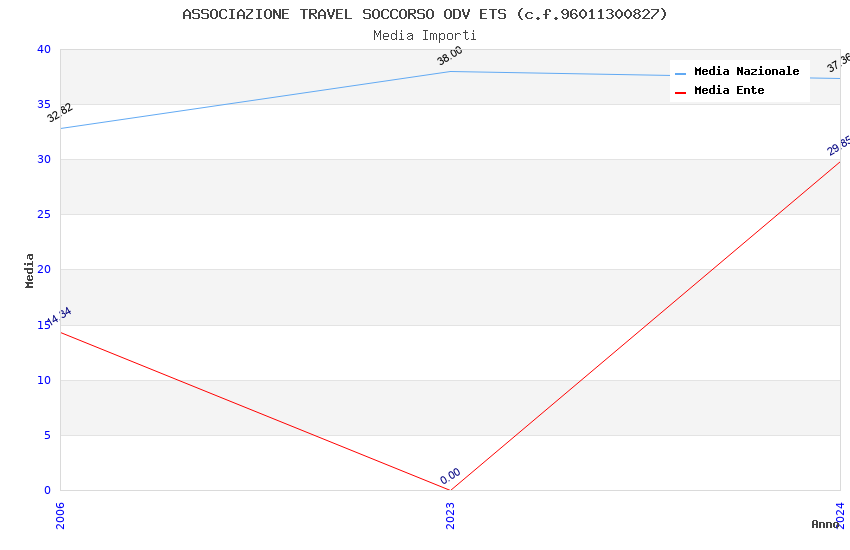Image resolution: width=850 pixels, height=550 pixels.
Task: Select the Media Nazionale legend label
Action: pos(746,72)
